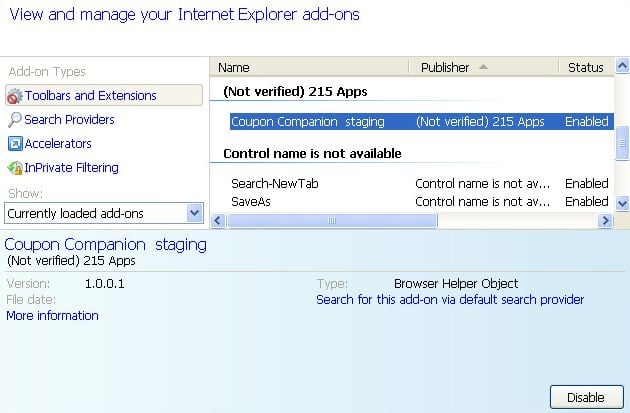Collapse the (Not verified) 215 Apps group
Image resolution: width=630 pixels, height=413 pixels.
[x=295, y=92]
